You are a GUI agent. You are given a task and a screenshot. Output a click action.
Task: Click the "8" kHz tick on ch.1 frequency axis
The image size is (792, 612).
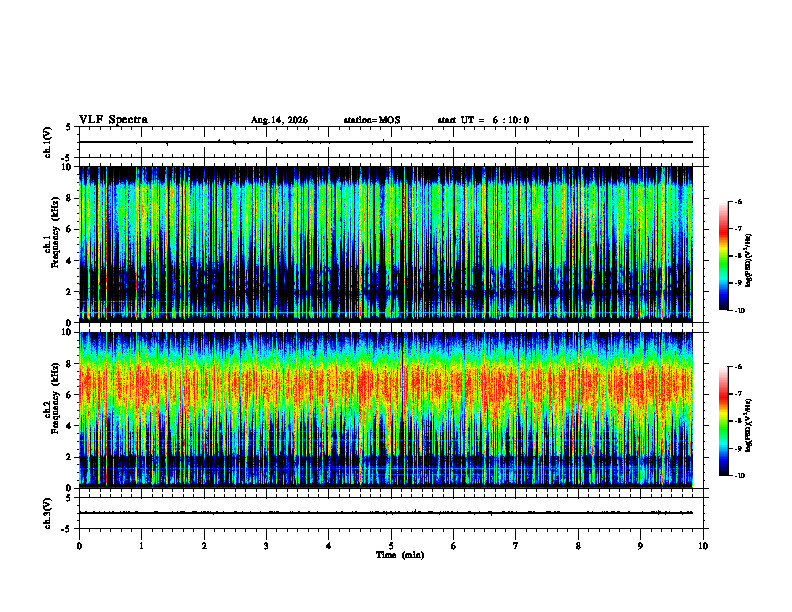(x=69, y=198)
